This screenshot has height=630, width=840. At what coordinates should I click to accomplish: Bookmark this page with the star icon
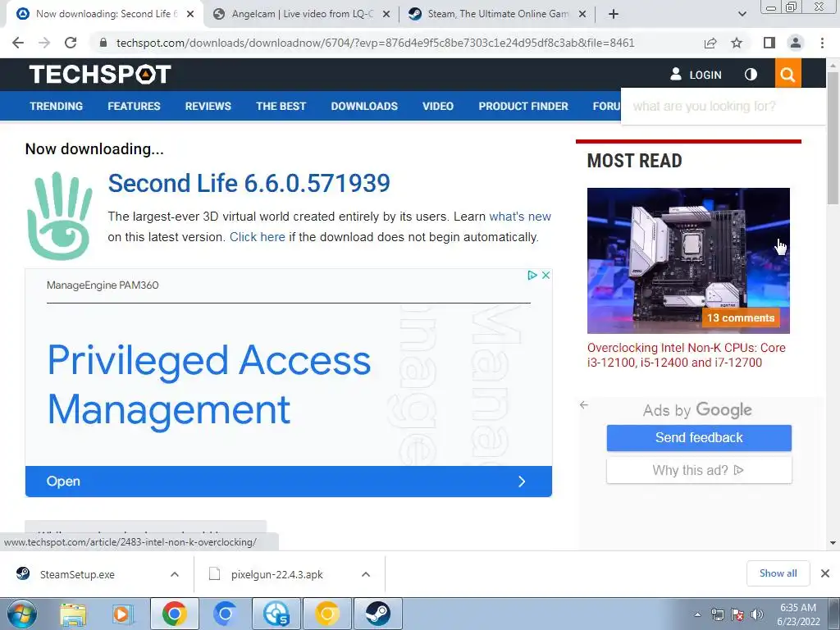tap(737, 43)
